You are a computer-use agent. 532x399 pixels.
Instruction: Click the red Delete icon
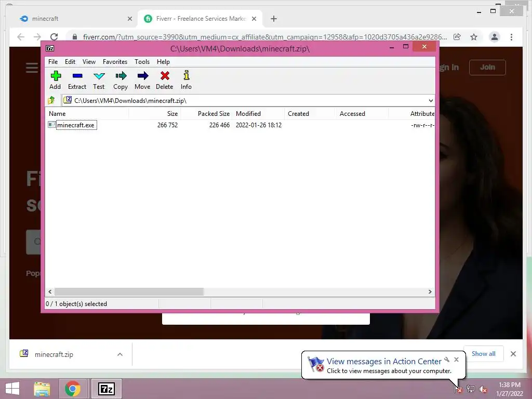click(x=165, y=80)
